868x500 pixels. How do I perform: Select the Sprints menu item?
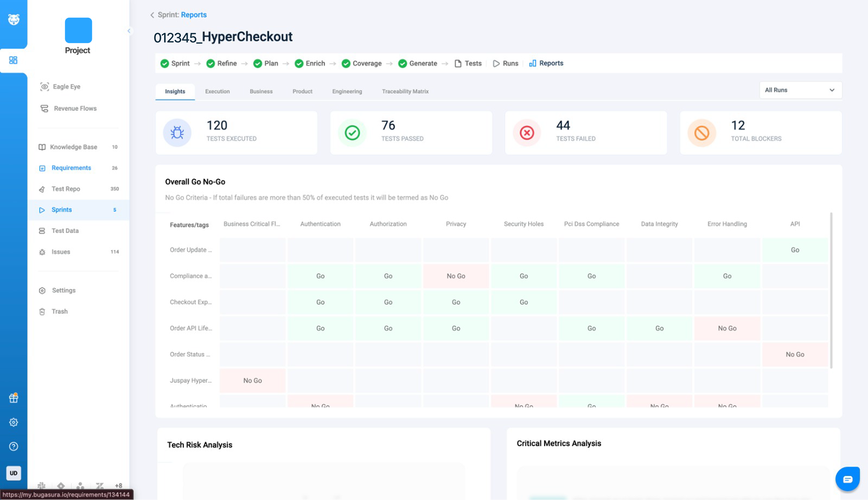(78, 210)
